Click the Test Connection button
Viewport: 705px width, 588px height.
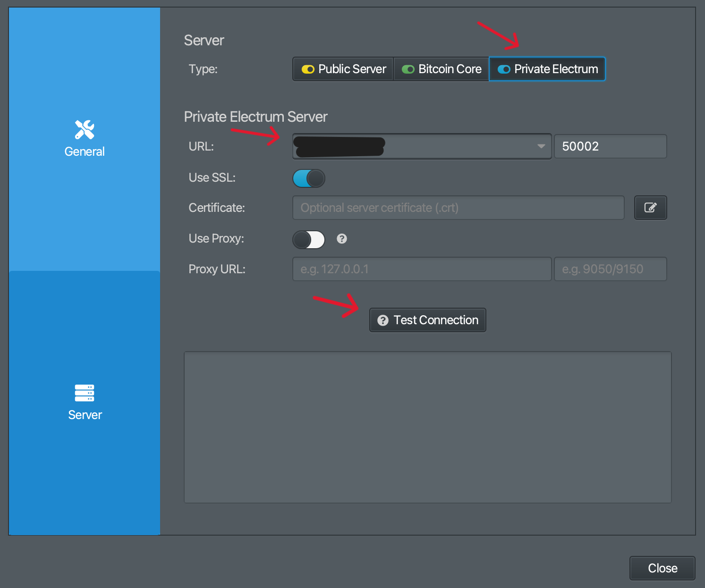pos(427,320)
